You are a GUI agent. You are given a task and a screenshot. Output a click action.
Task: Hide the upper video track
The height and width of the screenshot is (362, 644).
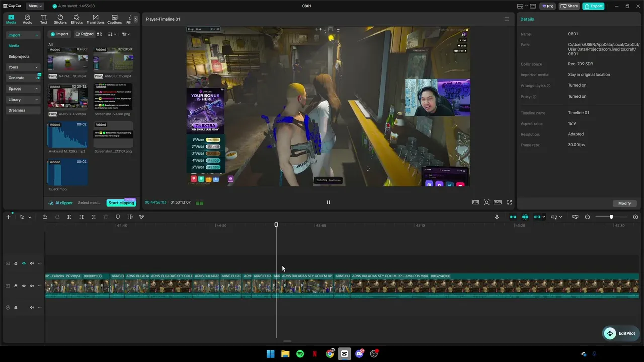coord(24,263)
